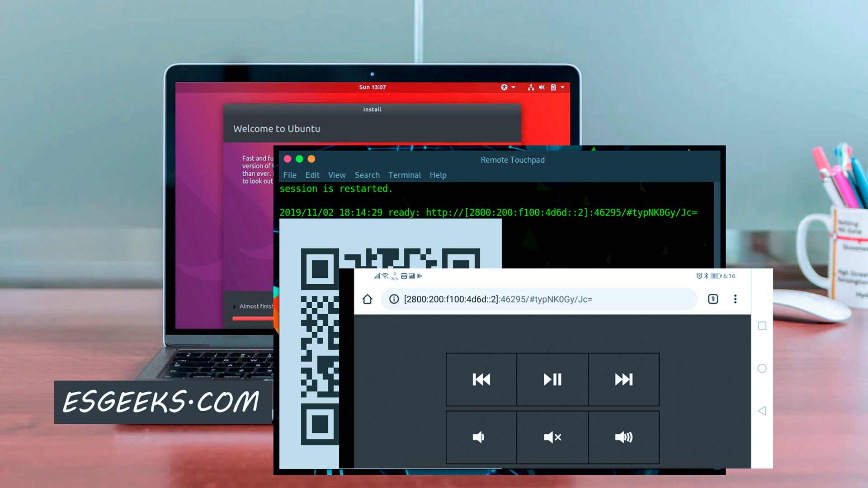
Task: Open the Terminal menu in Remote Touchpad
Action: [x=404, y=175]
